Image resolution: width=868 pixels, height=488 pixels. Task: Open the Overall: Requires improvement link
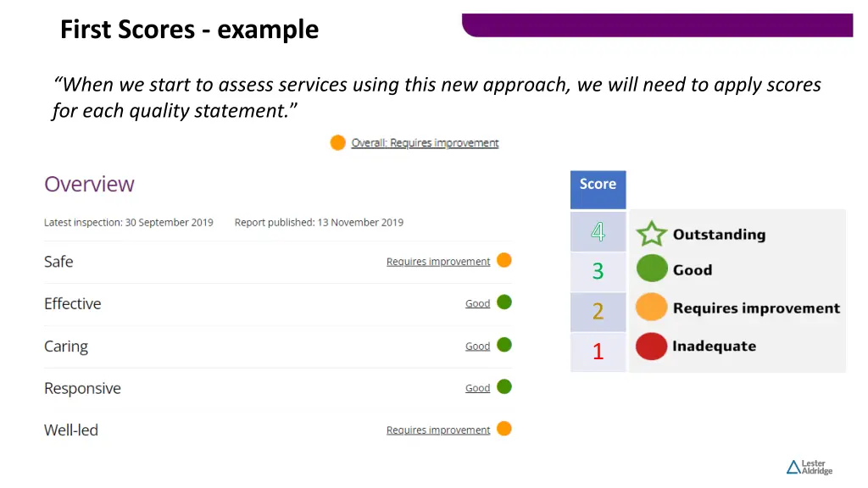425,142
